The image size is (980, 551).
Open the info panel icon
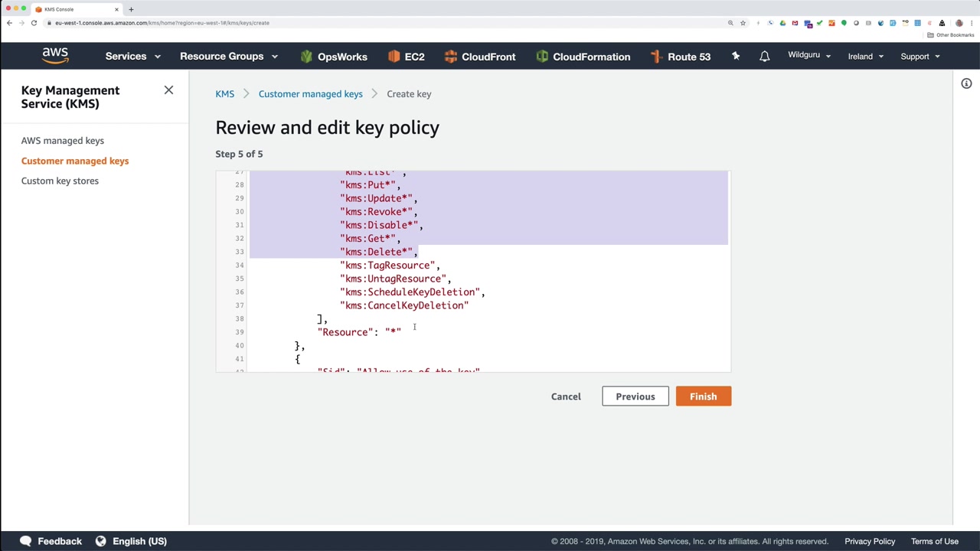coord(966,83)
